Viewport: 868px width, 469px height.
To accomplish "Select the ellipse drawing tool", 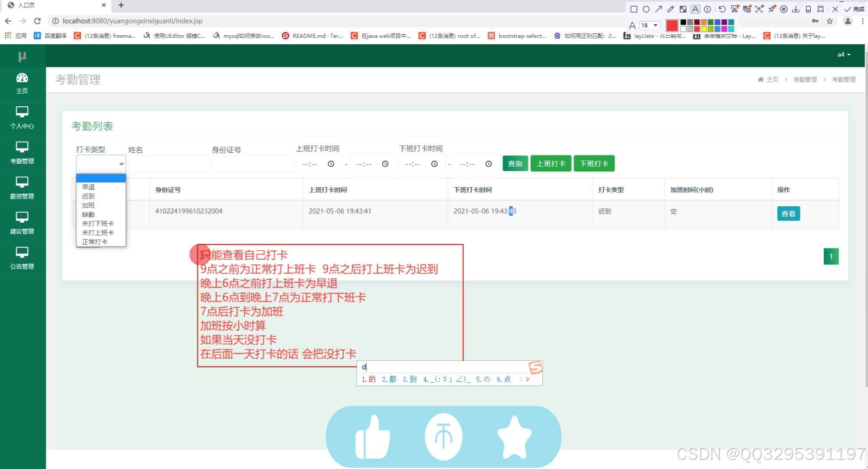I will (646, 9).
